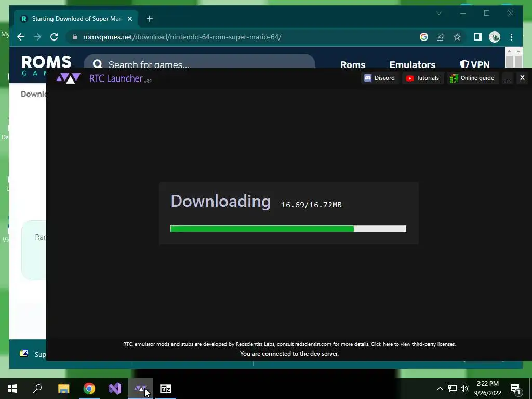
Task: Open a new Chrome tab
Action: click(x=149, y=19)
